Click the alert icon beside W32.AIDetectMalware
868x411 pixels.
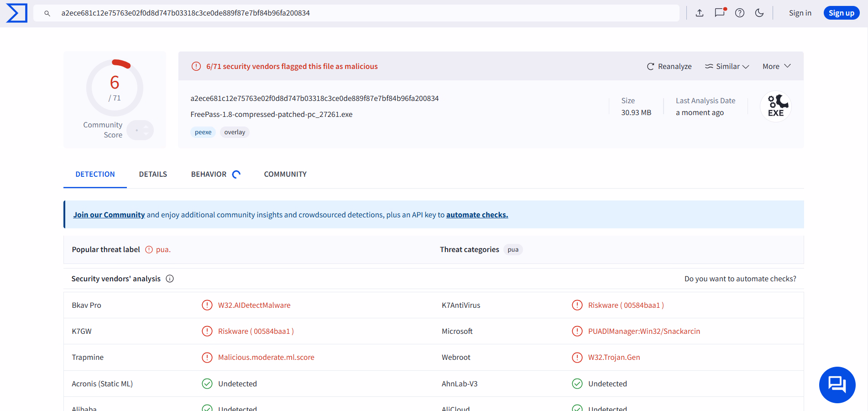(x=207, y=305)
